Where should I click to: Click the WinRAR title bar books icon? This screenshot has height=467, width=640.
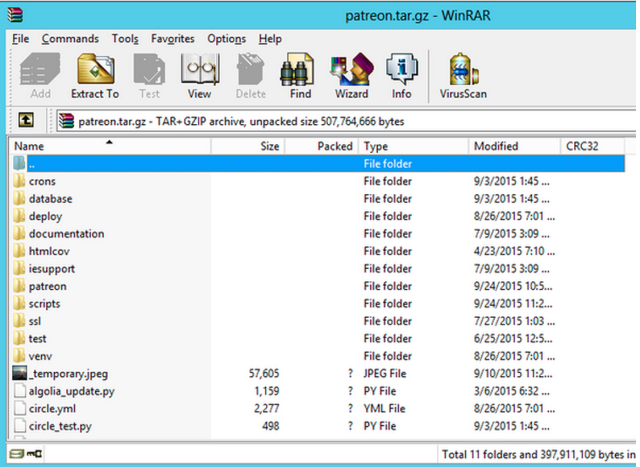(x=15, y=15)
